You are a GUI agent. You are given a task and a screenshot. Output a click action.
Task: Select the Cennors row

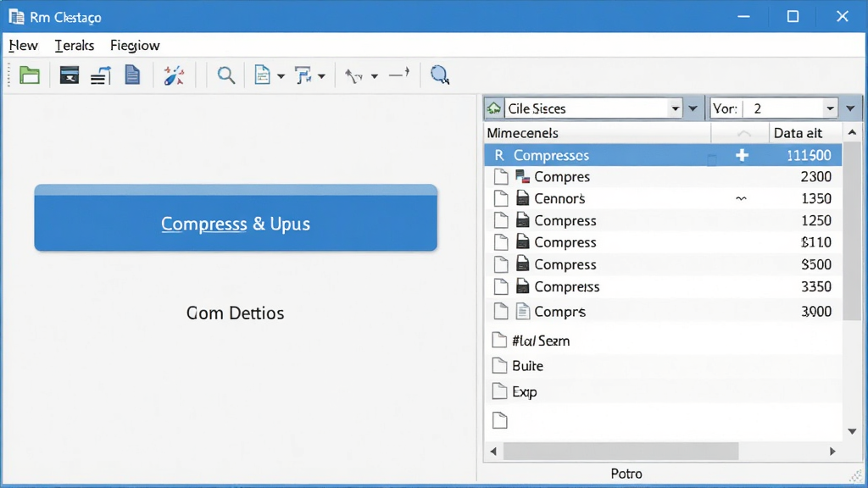663,198
